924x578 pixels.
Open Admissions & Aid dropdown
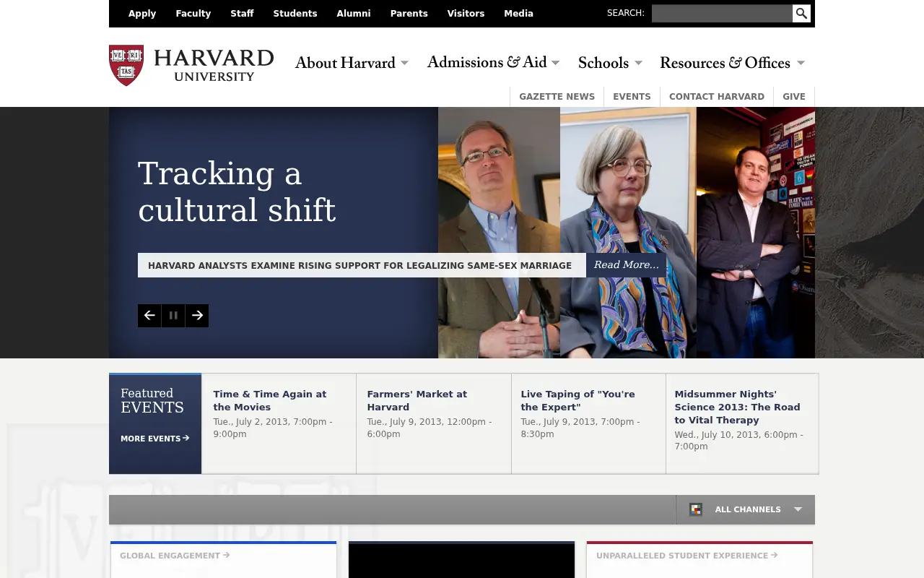pyautogui.click(x=494, y=63)
